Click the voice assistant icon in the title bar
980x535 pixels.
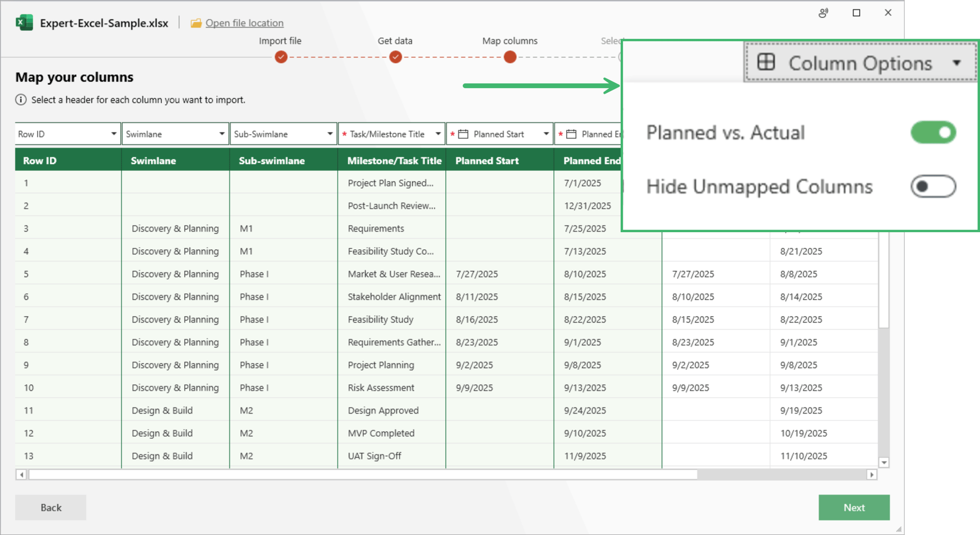coord(823,13)
